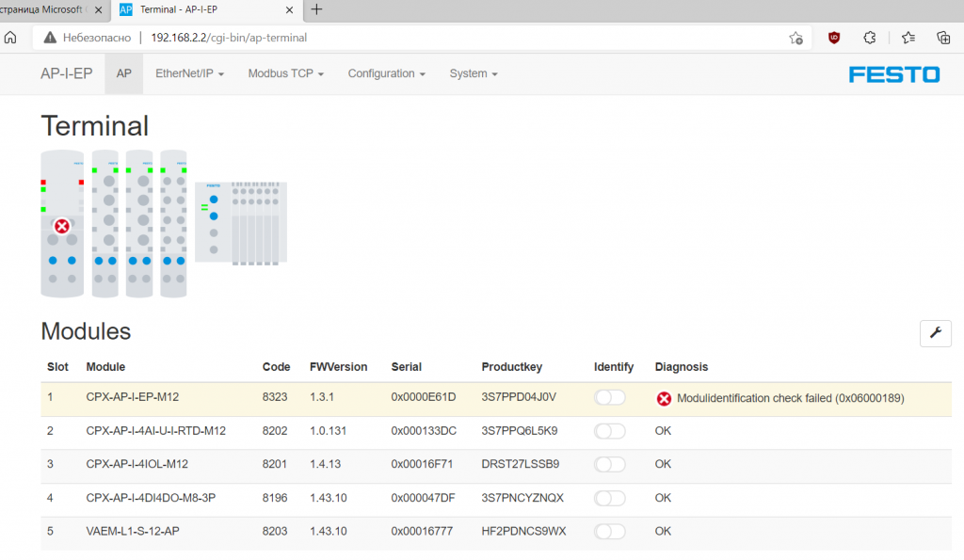Click product key 3S7PPQ6L5K9
The width and height of the screenshot is (964, 560).
pos(520,431)
